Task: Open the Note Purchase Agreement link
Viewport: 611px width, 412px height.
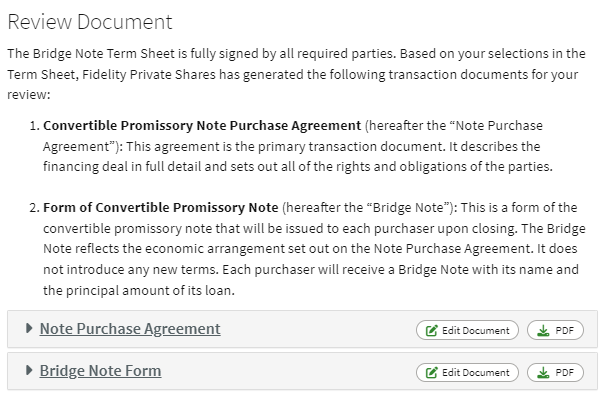Action: click(x=130, y=329)
